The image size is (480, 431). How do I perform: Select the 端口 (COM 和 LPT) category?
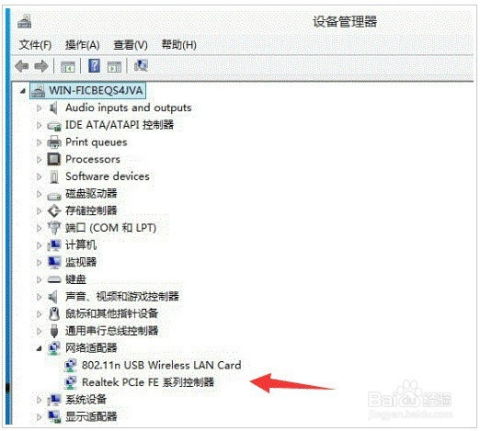[x=111, y=228]
